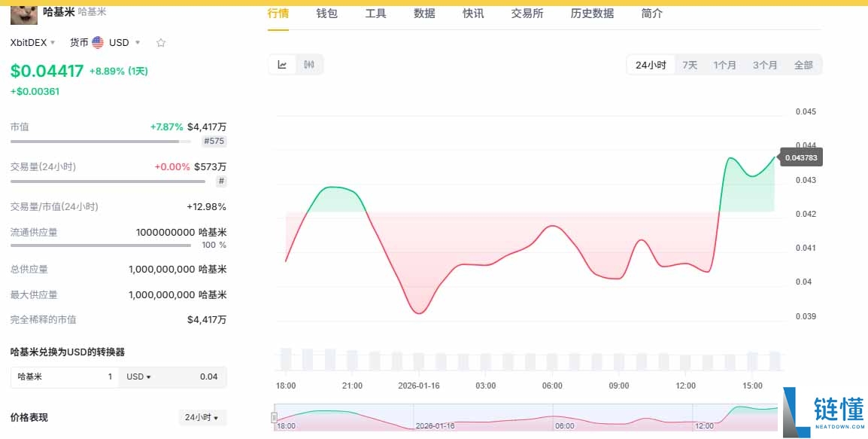Click the 2026-01-16 date label on chart axis
Screen dimensions: 868x439
[418, 386]
